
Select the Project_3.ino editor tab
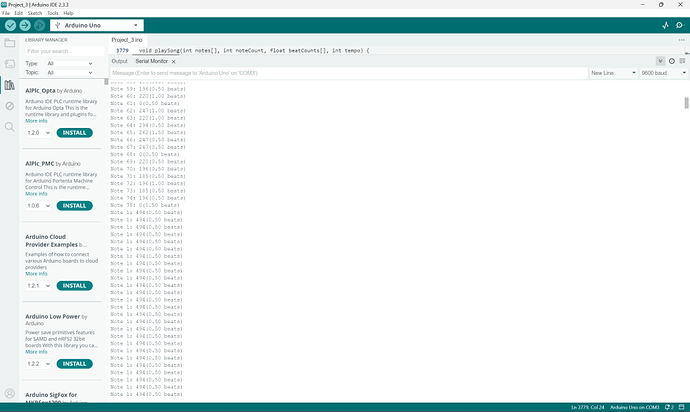(127, 40)
